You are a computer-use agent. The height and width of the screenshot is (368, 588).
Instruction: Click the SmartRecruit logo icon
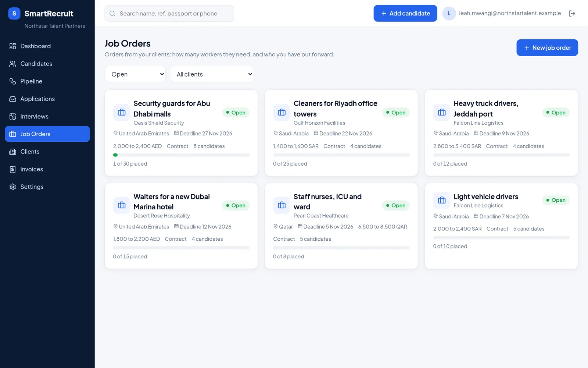(x=14, y=14)
